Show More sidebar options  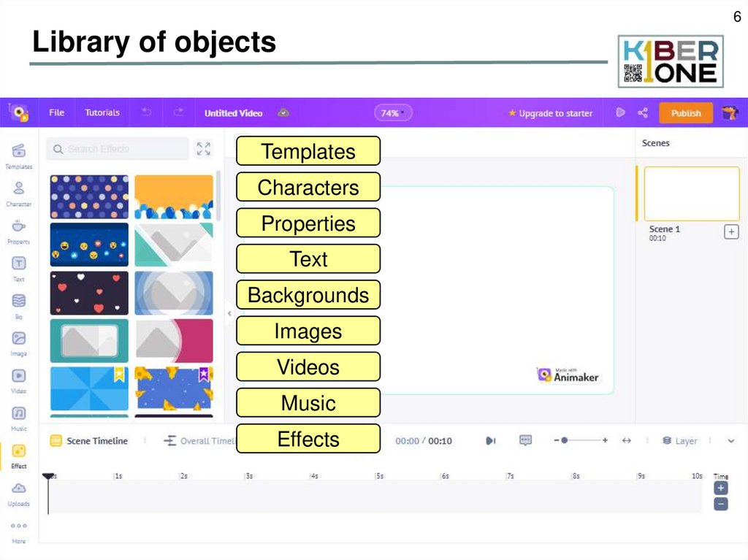coord(18,532)
